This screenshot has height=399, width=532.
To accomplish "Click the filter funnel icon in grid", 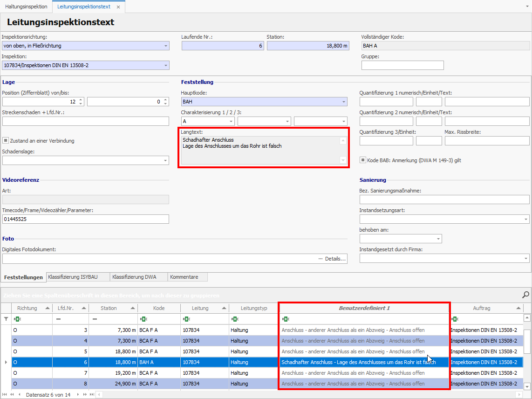I will [6, 319].
